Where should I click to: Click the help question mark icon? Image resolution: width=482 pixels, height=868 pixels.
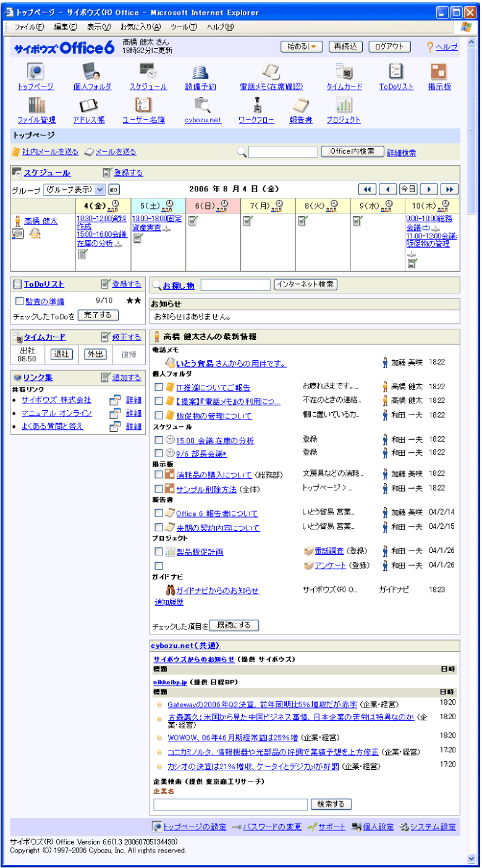point(430,46)
